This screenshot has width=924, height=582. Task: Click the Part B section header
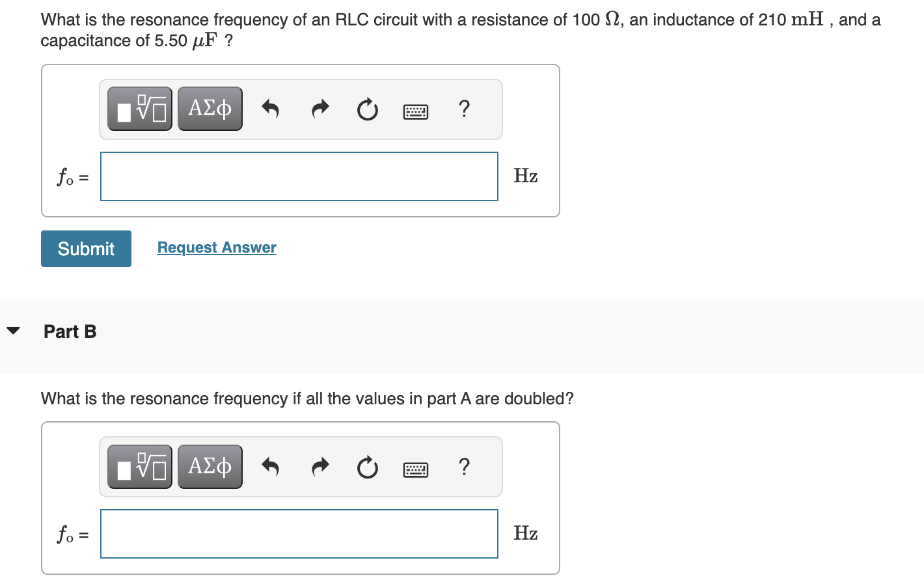click(x=69, y=331)
